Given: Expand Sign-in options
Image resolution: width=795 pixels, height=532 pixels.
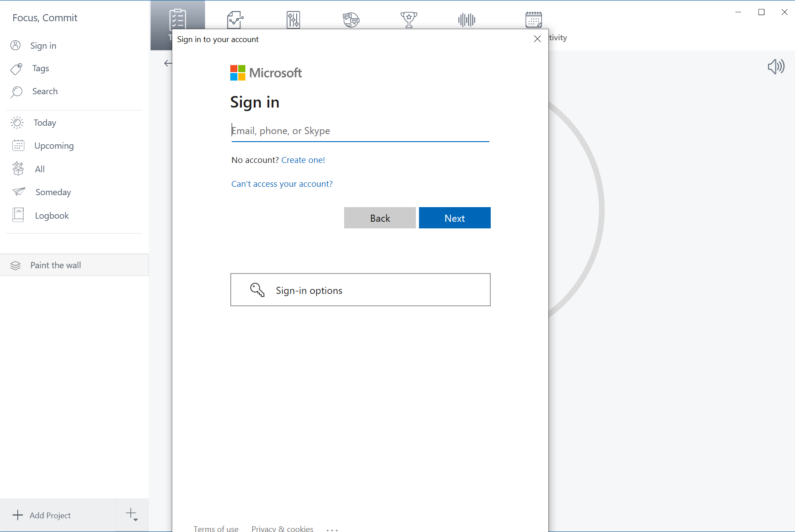Looking at the screenshot, I should tap(360, 290).
